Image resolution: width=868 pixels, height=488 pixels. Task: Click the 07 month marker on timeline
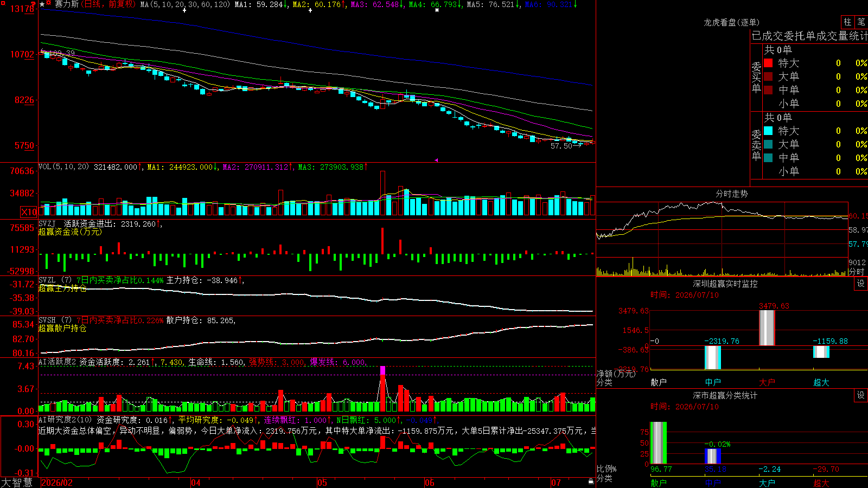pyautogui.click(x=556, y=483)
